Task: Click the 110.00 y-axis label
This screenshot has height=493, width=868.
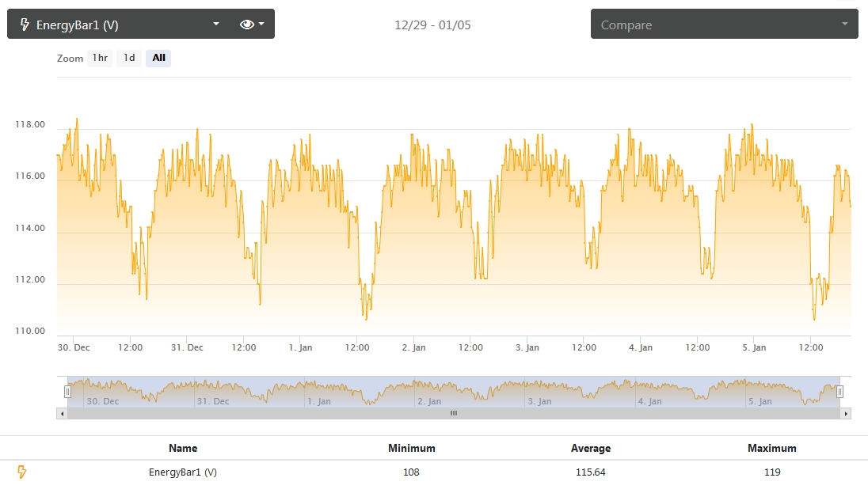Action: pyautogui.click(x=30, y=331)
